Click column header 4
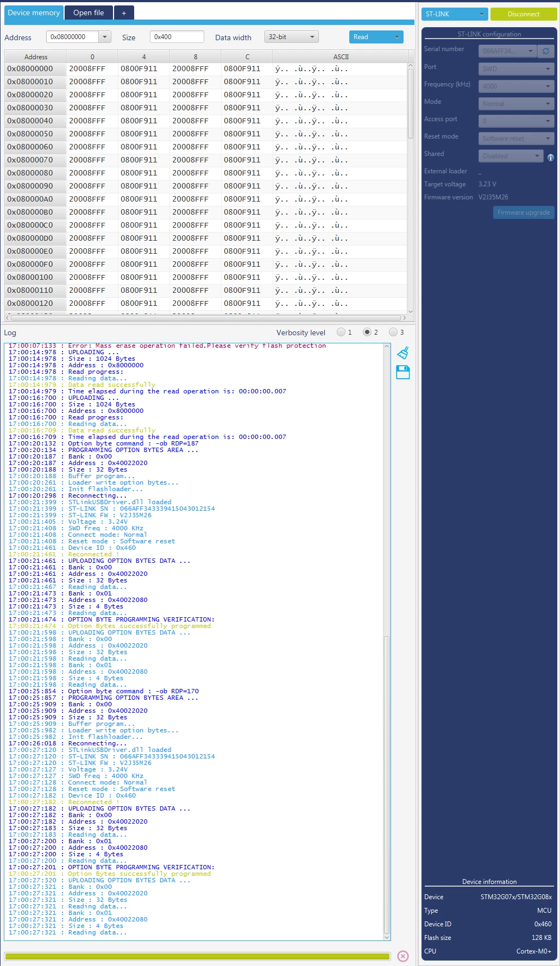 click(144, 57)
